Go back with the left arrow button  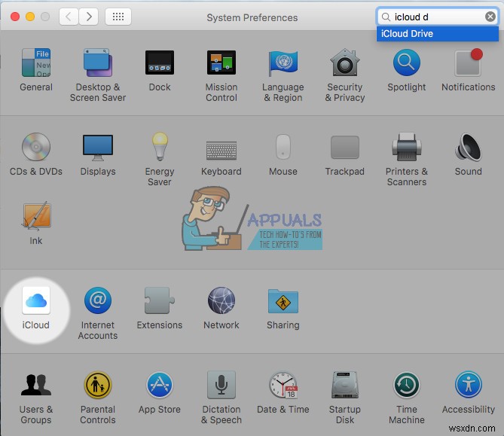(69, 17)
